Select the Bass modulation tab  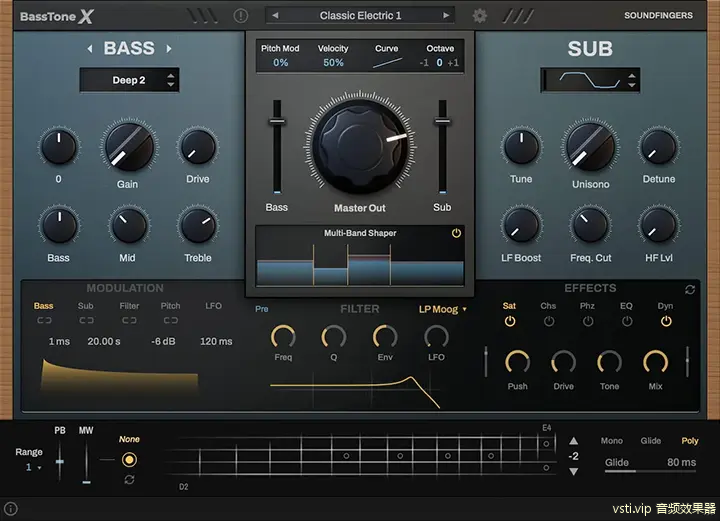(x=43, y=306)
